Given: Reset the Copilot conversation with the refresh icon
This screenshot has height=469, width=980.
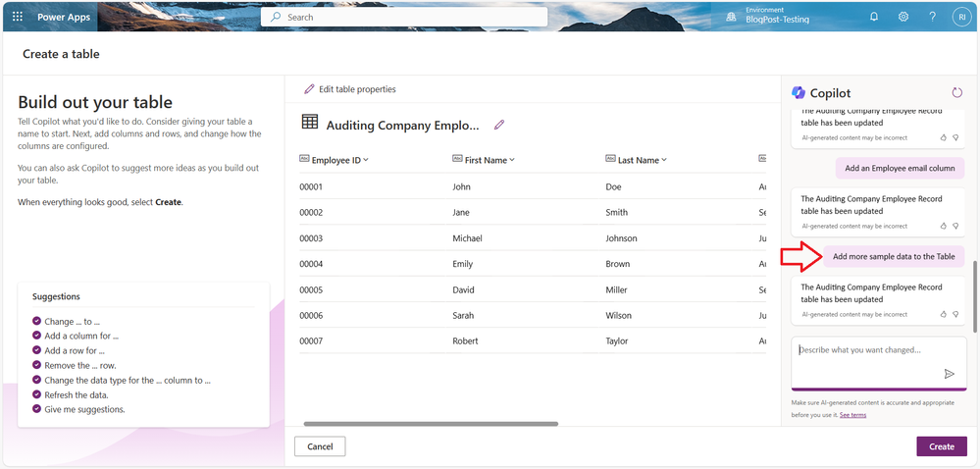Looking at the screenshot, I should pos(956,93).
